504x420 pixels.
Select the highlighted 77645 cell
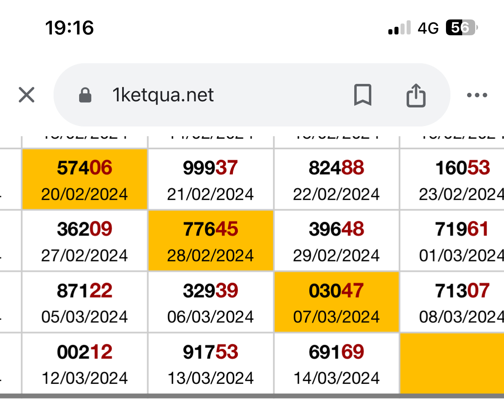tap(211, 240)
